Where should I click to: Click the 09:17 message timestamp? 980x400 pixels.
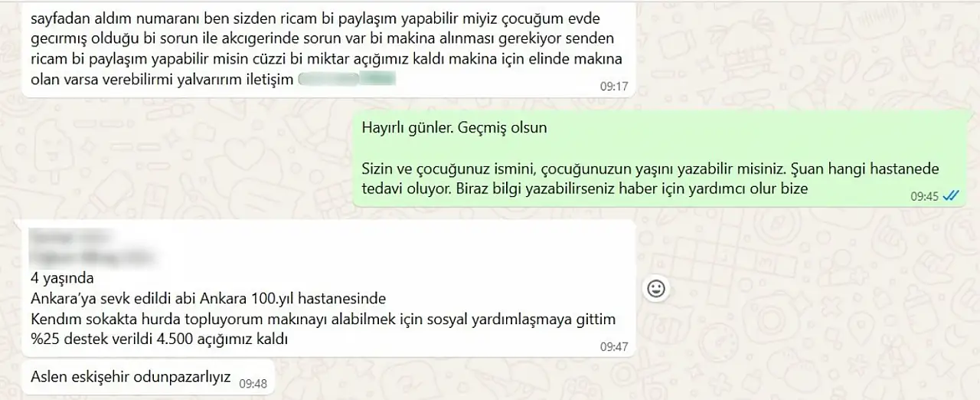pyautogui.click(x=614, y=87)
